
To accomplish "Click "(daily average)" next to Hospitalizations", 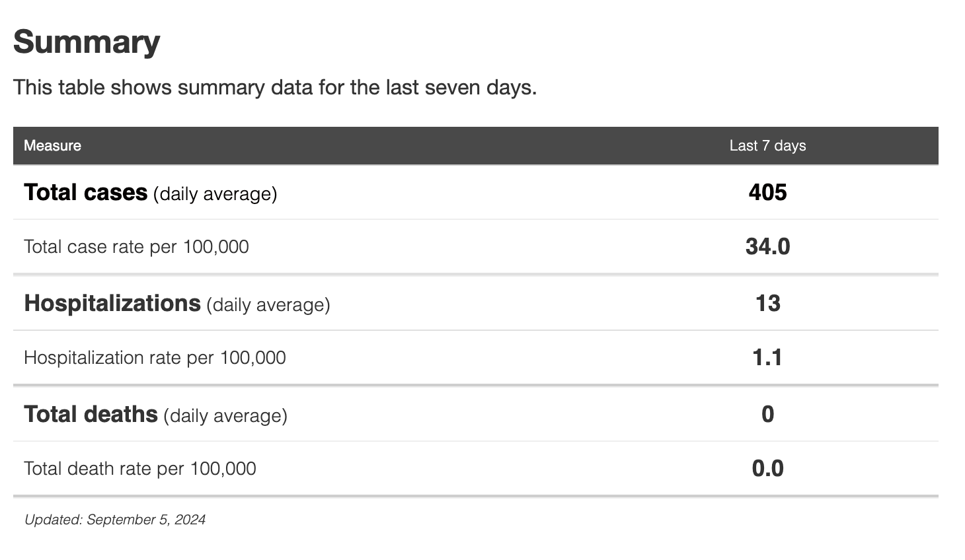I will 268,305.
